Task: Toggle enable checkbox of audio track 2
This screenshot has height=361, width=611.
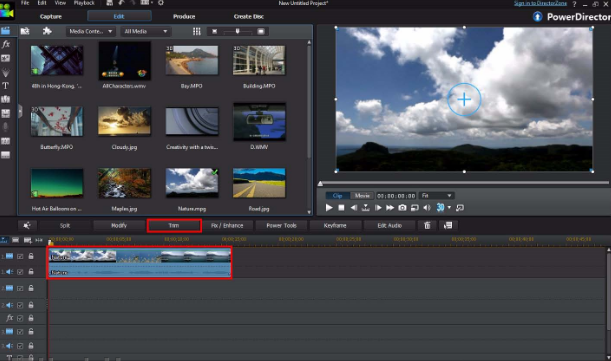Action: 20,305
